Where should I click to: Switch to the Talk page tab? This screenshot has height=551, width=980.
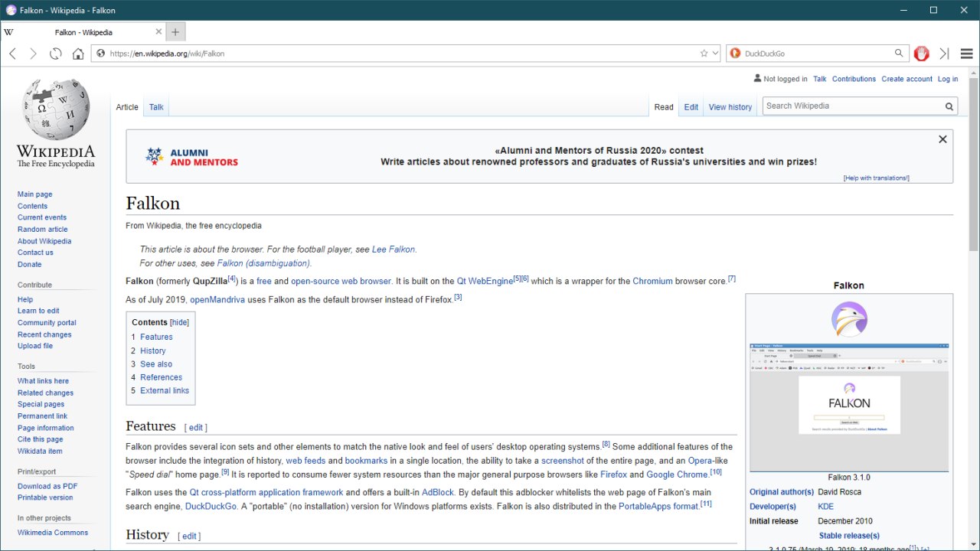click(156, 107)
